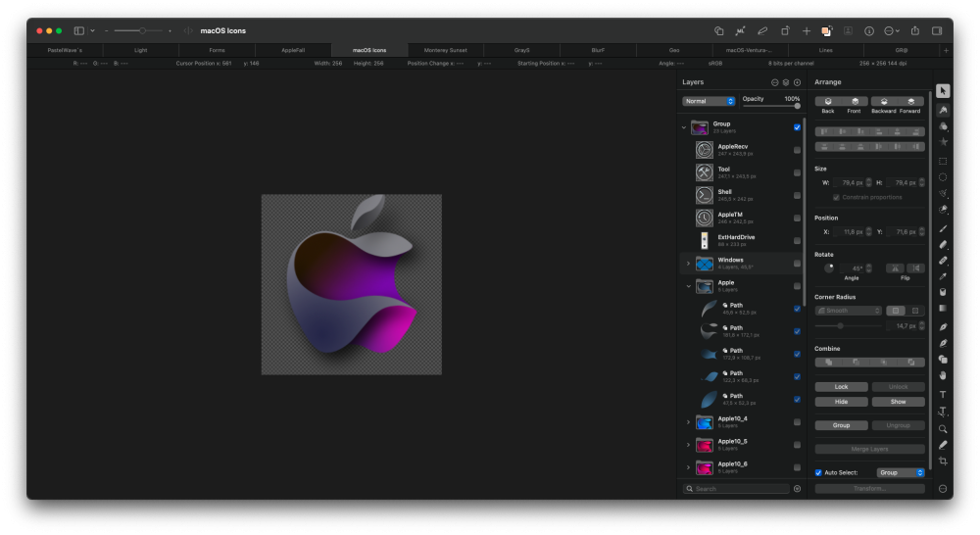Click the Hide button

click(841, 402)
